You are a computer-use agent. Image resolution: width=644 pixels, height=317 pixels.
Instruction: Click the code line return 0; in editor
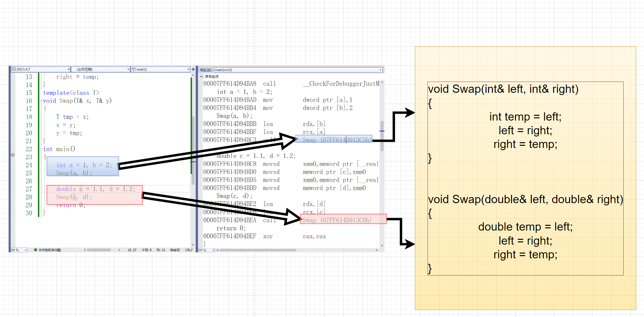pos(71,205)
